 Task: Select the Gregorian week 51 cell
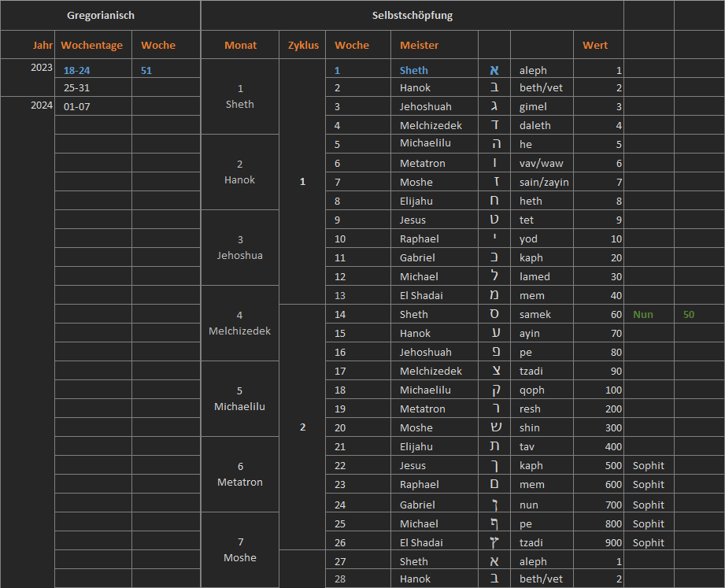point(166,68)
